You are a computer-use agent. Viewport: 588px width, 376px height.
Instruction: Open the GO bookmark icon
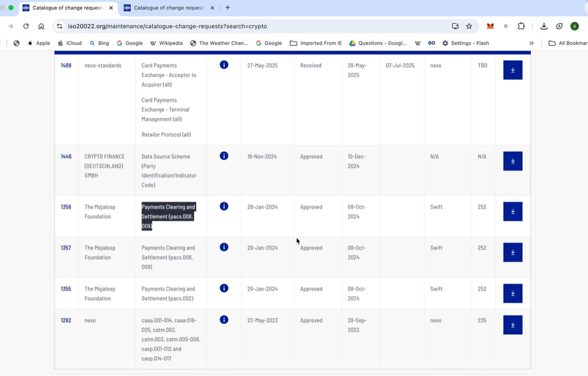432,43
